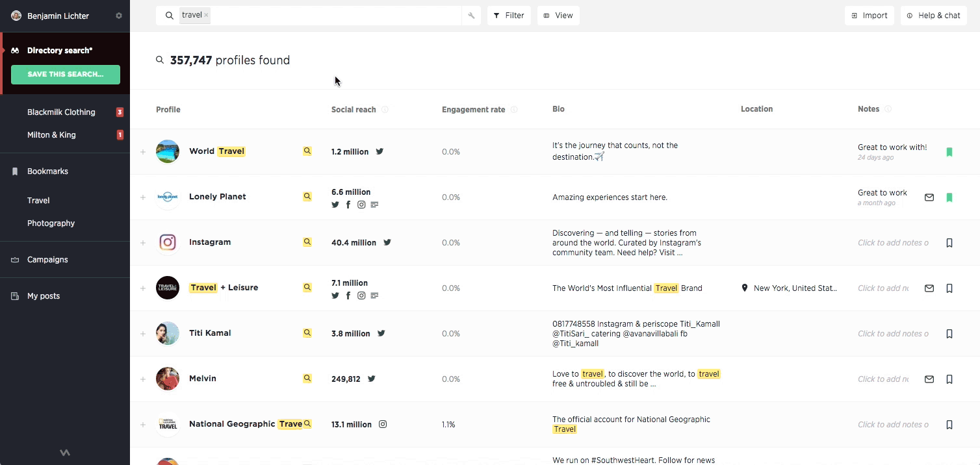Toggle bookmark for Titi Kamal
Screen dimensions: 980x465
tap(949, 334)
